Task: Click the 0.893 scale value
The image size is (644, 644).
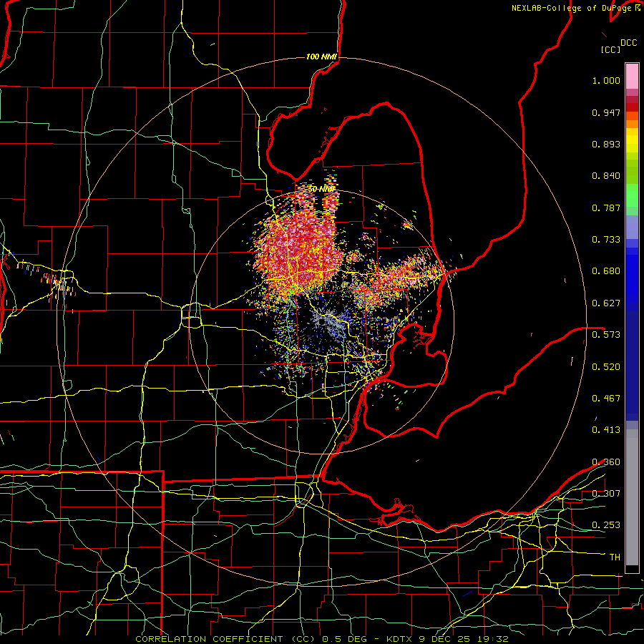Action: point(606,144)
